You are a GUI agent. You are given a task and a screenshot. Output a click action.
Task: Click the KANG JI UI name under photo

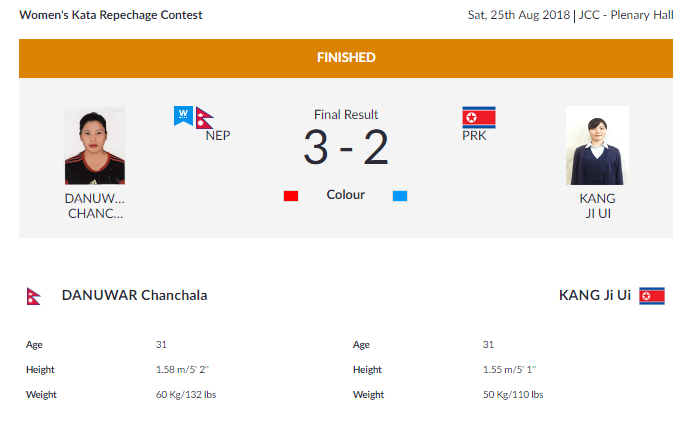pos(597,206)
